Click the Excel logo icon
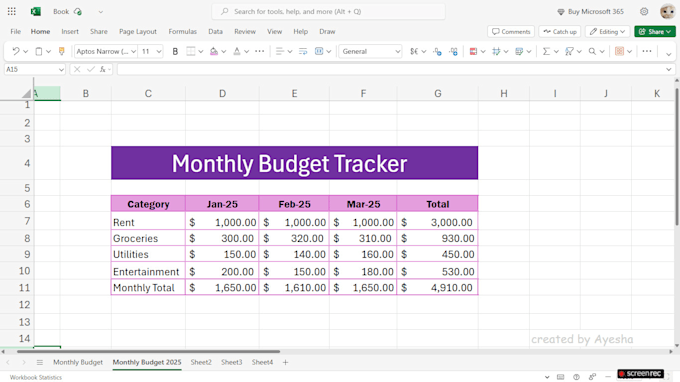Image resolution: width=680 pixels, height=382 pixels. point(36,12)
